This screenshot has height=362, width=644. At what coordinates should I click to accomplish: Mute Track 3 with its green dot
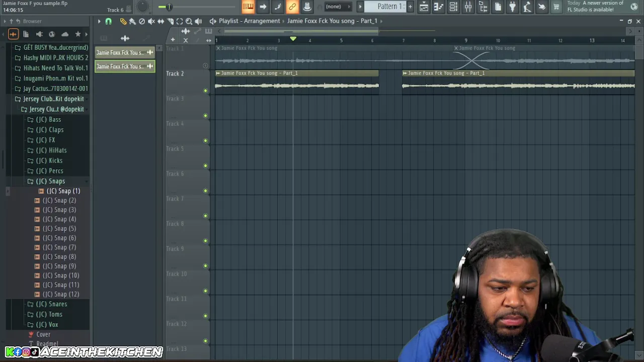tap(205, 116)
